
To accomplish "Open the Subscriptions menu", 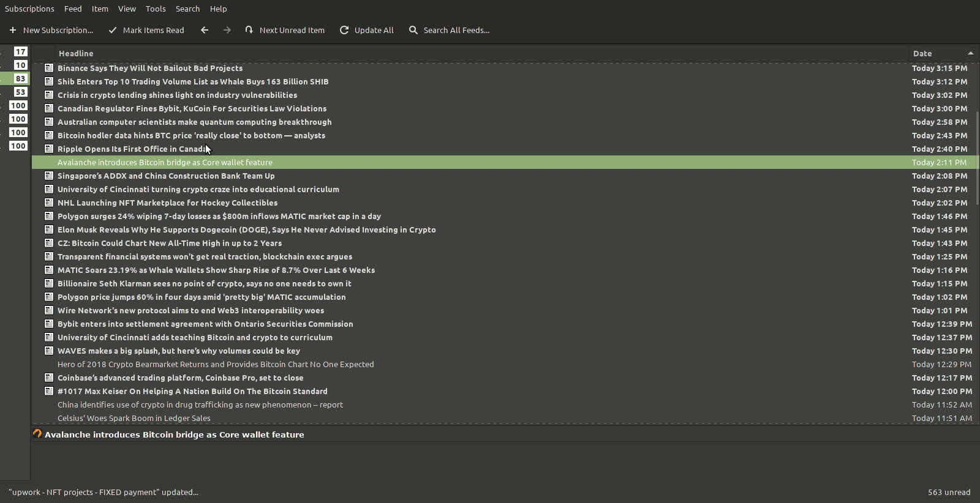I will 29,9.
